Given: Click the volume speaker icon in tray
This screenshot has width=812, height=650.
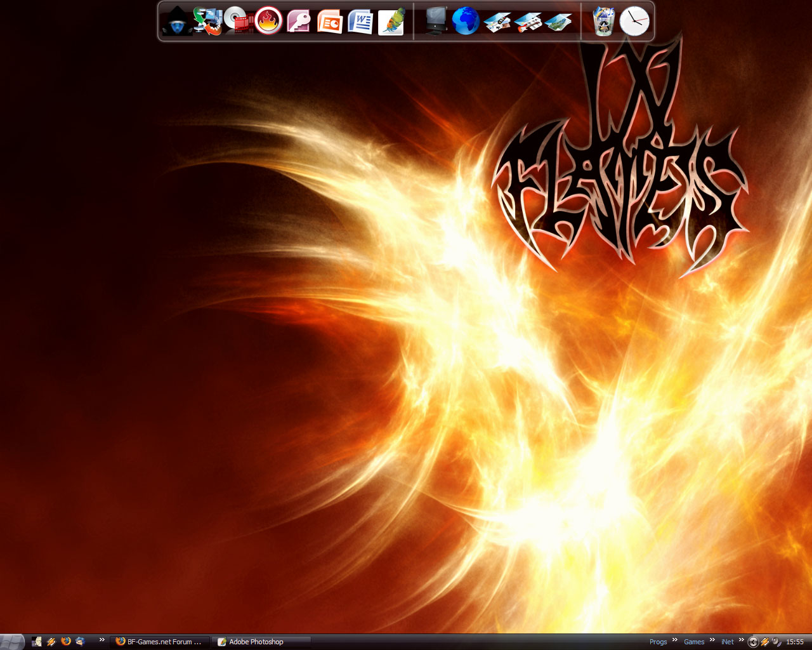Looking at the screenshot, I should click(776, 642).
